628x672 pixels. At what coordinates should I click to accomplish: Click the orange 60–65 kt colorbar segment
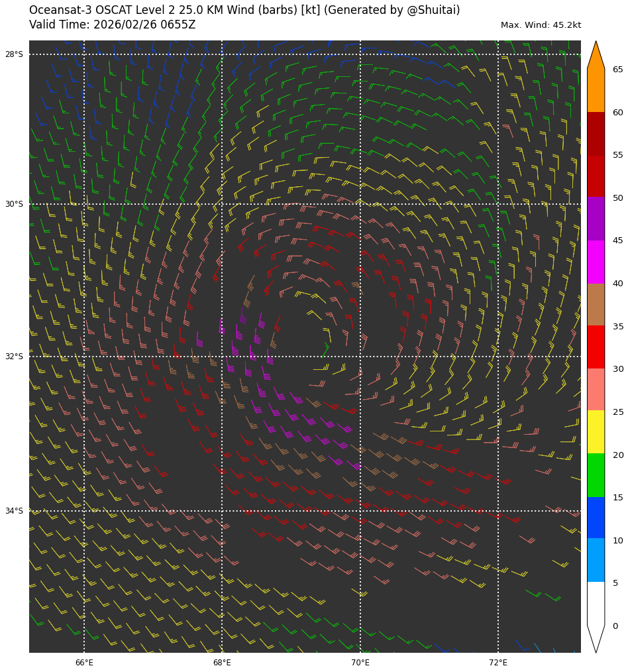click(596, 91)
